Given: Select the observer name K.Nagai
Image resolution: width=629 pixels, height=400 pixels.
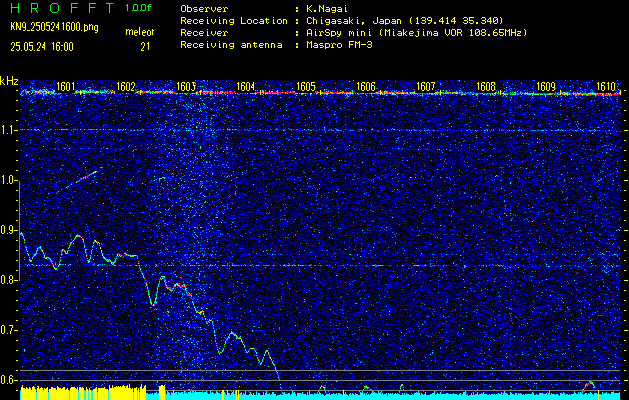Looking at the screenshot, I should pos(327,8).
